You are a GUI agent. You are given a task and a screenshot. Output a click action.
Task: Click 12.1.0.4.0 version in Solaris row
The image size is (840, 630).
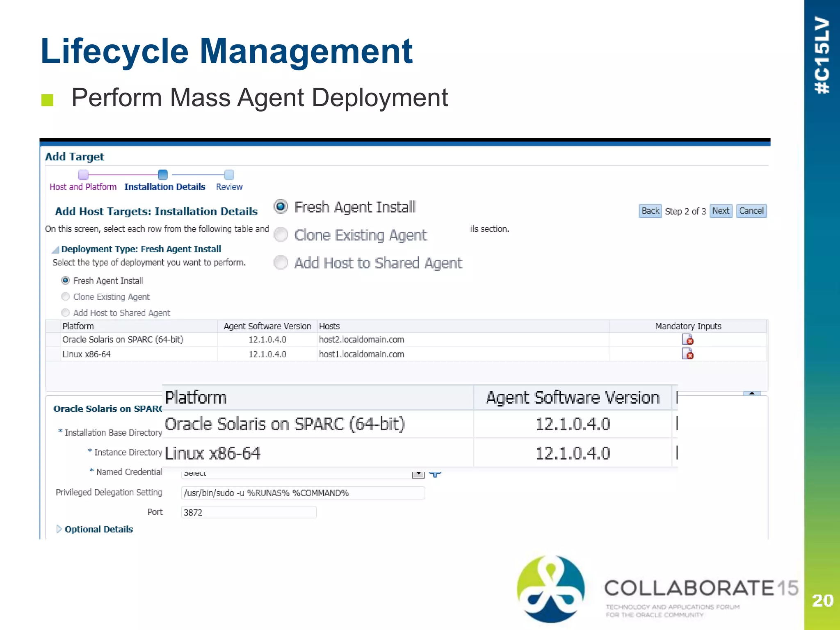click(267, 340)
